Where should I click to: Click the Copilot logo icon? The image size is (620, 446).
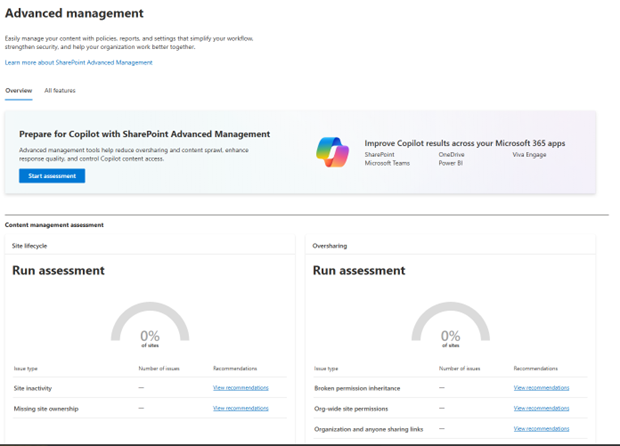click(x=333, y=152)
